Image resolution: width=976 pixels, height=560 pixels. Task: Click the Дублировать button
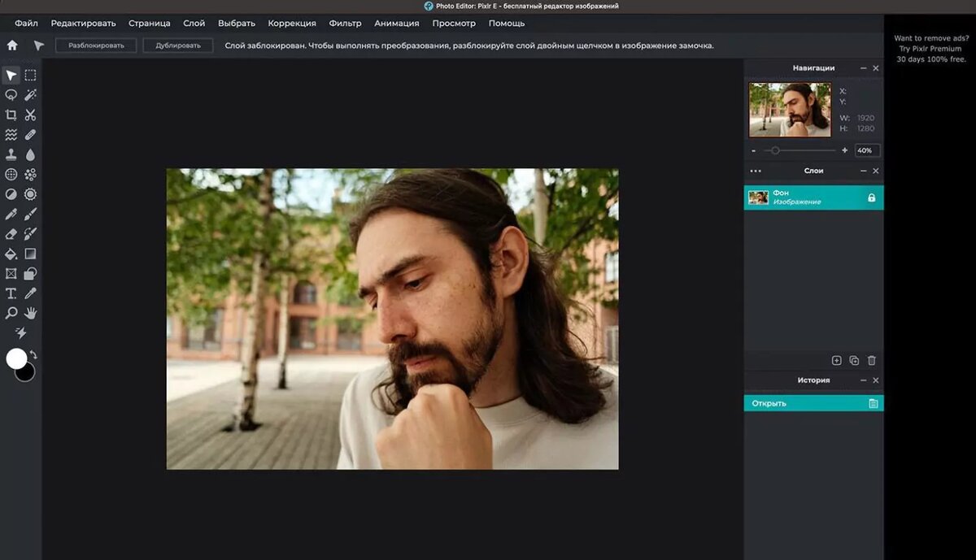(178, 46)
